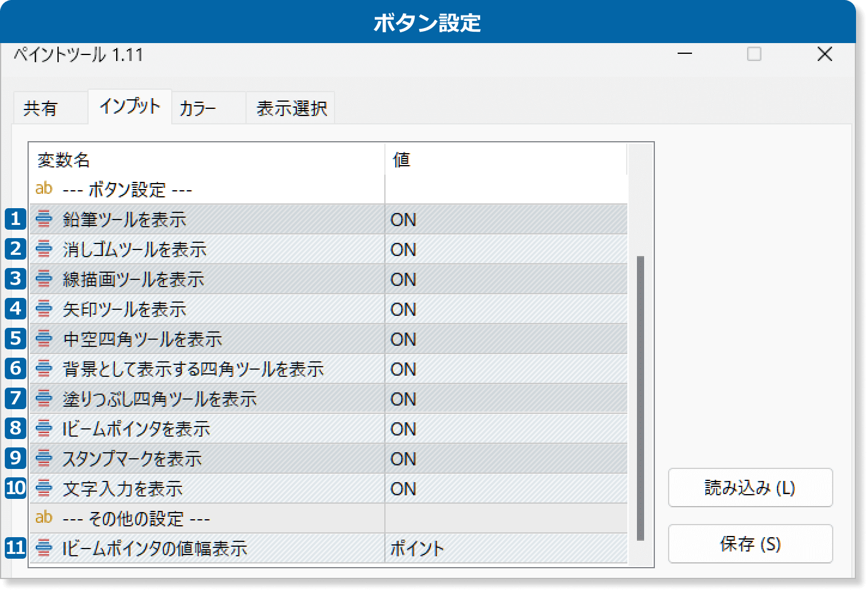Viewport: 868px width, 591px height.
Task: Click the icon beside 消しゴムツールを表示
Action: pyautogui.click(x=44, y=249)
